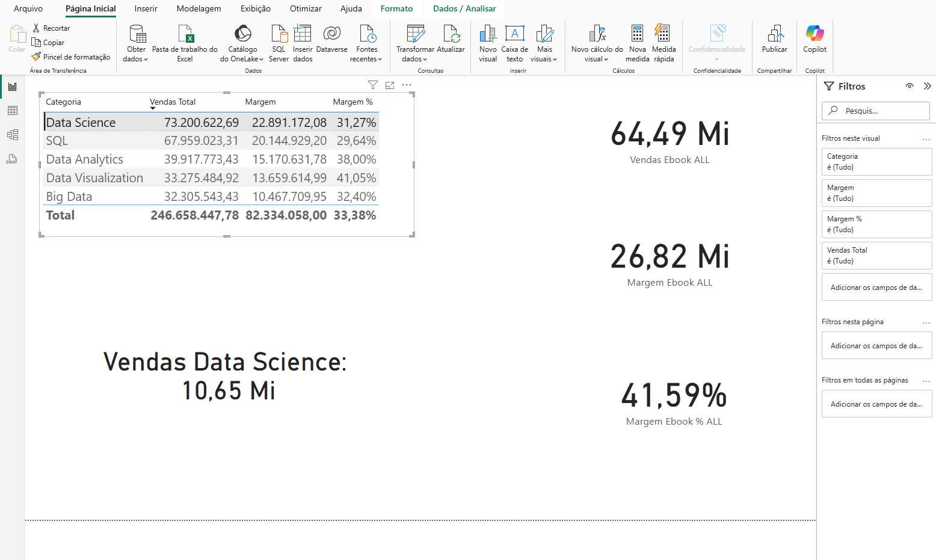The height and width of the screenshot is (560, 936).
Task: Switch to model view in sidebar
Action: pyautogui.click(x=12, y=135)
